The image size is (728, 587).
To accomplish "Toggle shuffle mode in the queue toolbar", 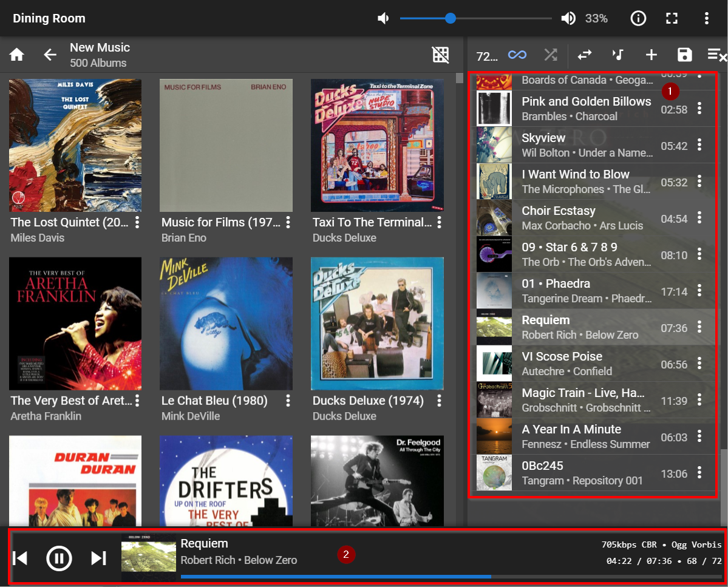I will pos(551,55).
